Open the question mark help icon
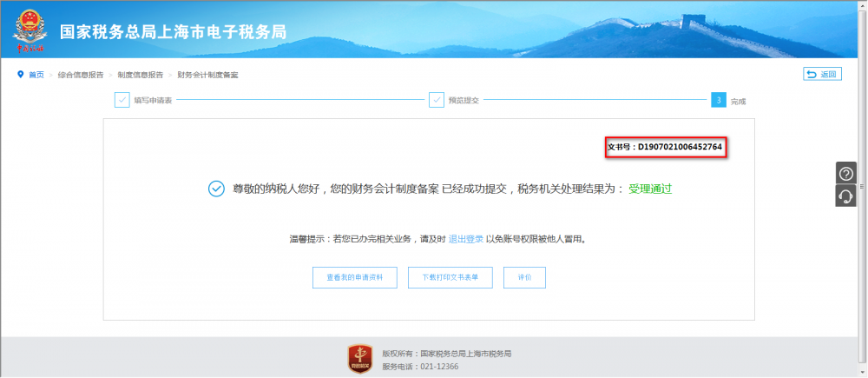Viewport: 868px width, 378px height. (845, 173)
